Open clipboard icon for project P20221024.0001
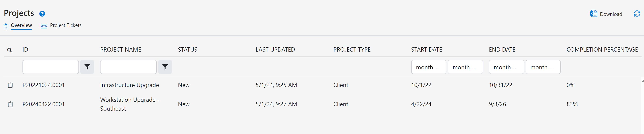The width and height of the screenshot is (644, 134). 10,85
